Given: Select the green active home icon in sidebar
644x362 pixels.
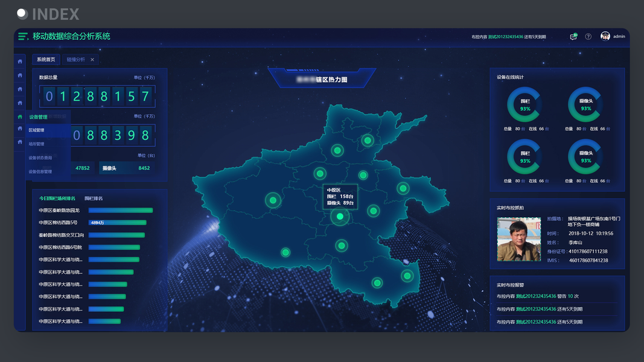Looking at the screenshot, I should pos(20,116).
